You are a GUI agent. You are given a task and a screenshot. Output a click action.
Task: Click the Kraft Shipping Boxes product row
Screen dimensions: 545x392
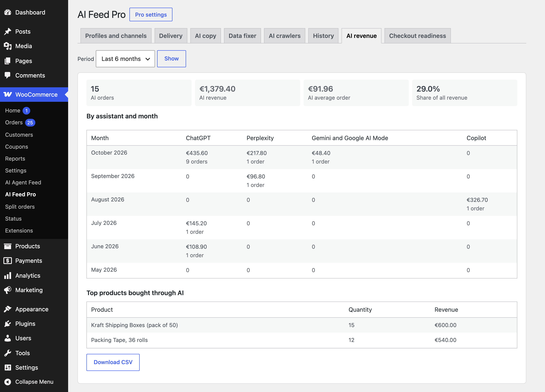[x=302, y=325]
